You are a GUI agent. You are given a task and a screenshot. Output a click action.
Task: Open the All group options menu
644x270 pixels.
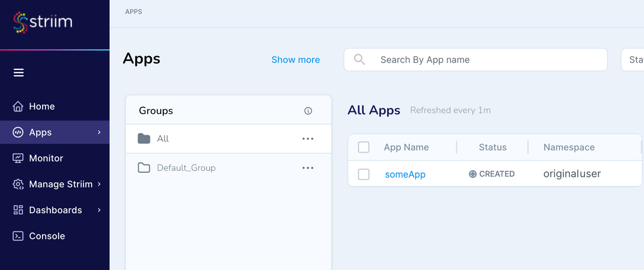tap(308, 139)
